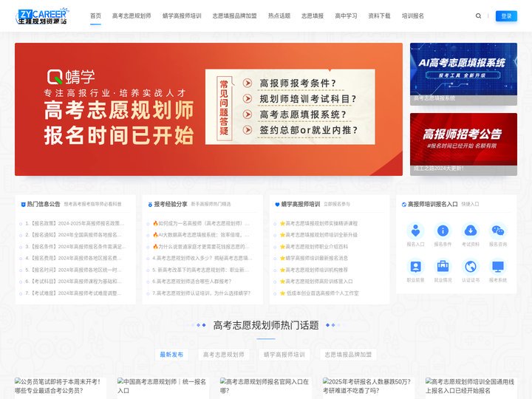The width and height of the screenshot is (532, 399).
Task: Click the arrow icon beside 高报师报考条件
Action: 248,83
